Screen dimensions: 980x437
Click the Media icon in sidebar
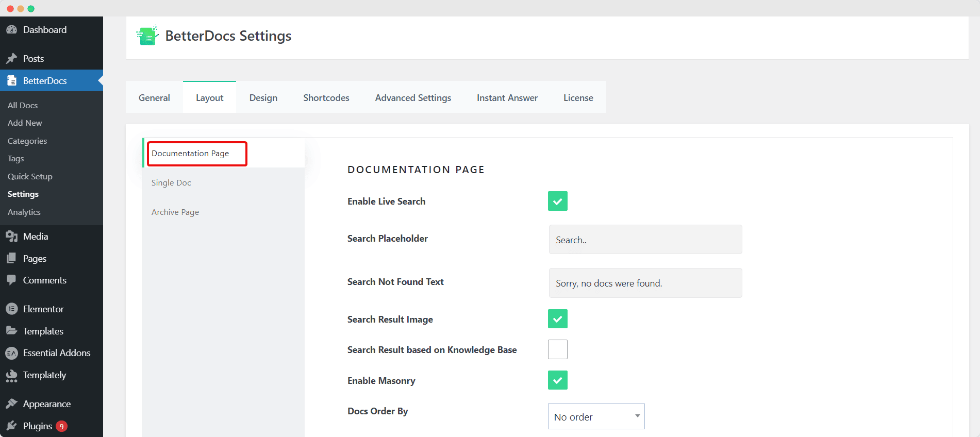pyautogui.click(x=11, y=237)
